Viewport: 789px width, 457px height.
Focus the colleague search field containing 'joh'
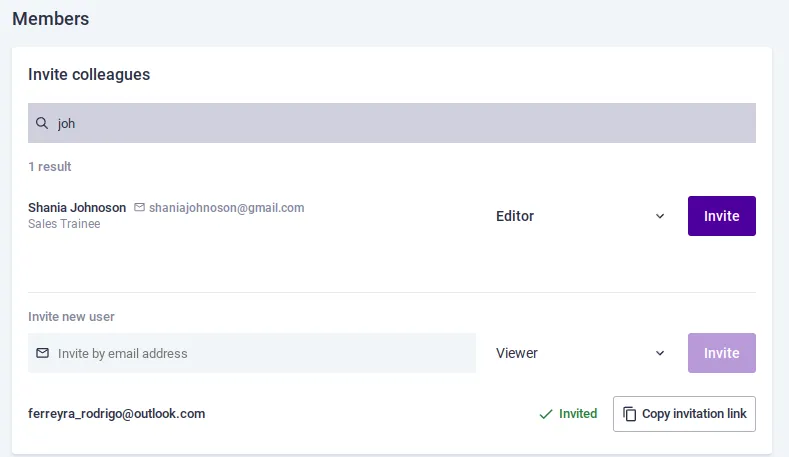(391, 123)
